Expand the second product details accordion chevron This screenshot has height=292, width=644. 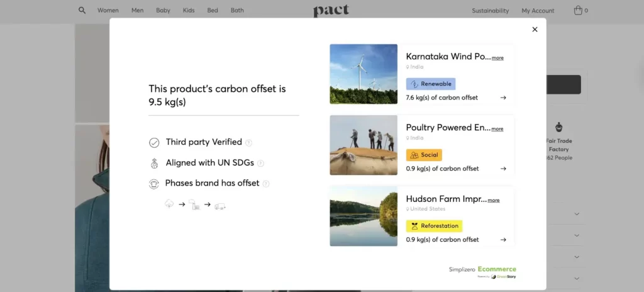point(577,235)
